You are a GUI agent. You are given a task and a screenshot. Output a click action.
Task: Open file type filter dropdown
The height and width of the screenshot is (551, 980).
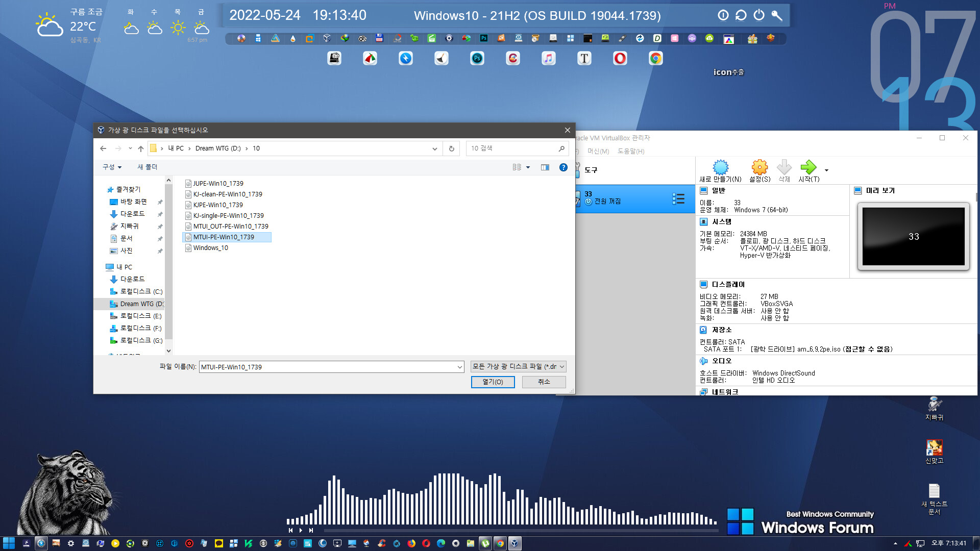(518, 366)
